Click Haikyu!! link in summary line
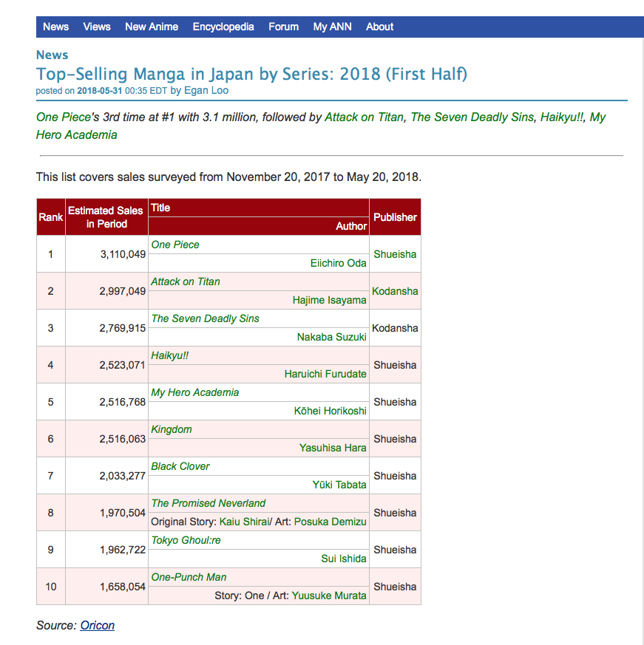 (562, 117)
